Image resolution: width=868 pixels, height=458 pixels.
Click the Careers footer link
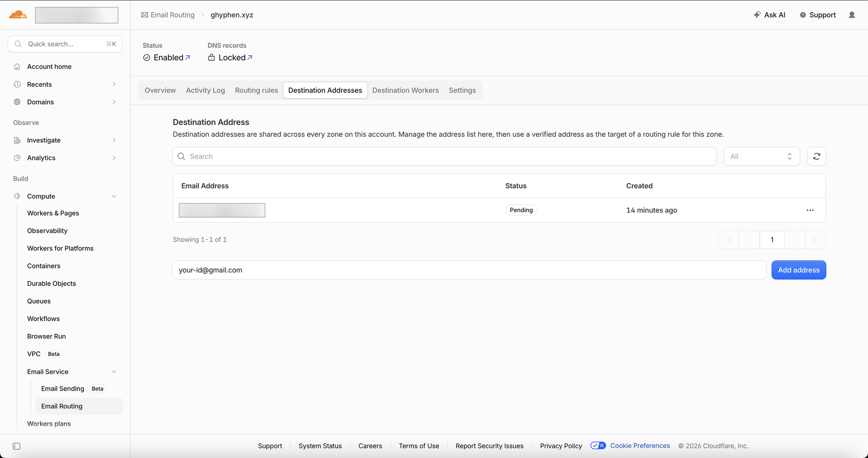370,446
